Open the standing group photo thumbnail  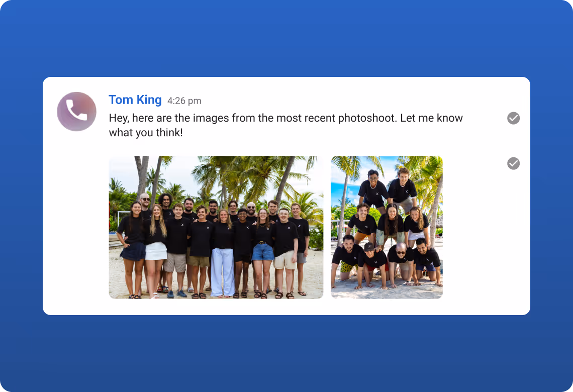(x=216, y=227)
